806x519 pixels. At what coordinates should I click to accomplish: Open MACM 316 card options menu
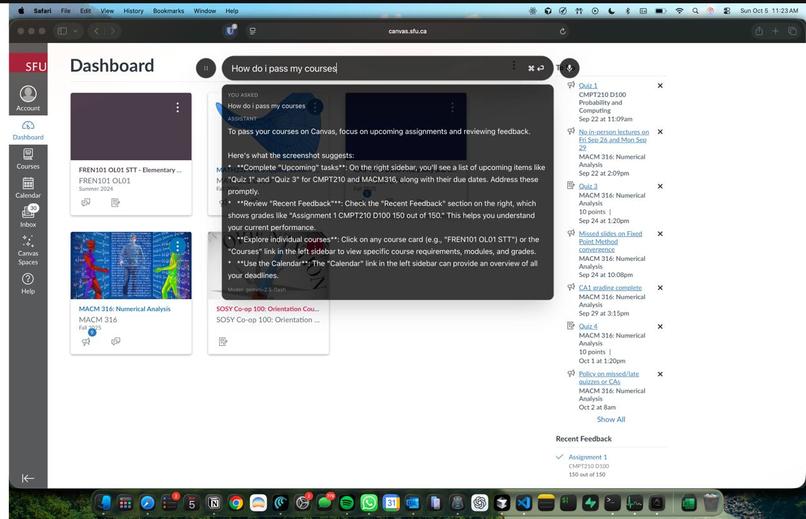pyautogui.click(x=177, y=246)
